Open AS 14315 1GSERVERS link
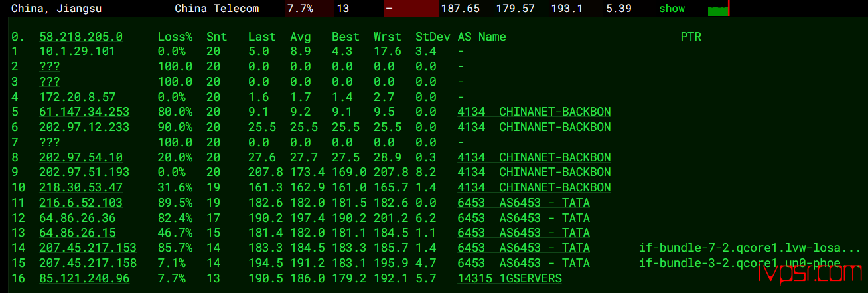The image size is (868, 293). (x=510, y=278)
